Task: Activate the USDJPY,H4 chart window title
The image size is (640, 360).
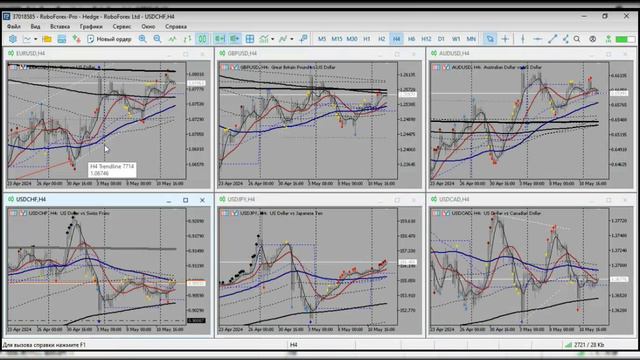Action: (241, 200)
